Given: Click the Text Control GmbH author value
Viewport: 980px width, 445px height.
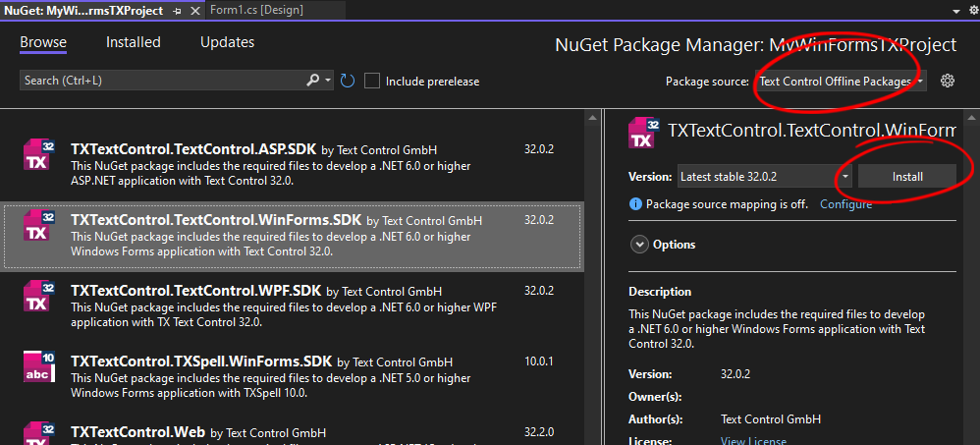Looking at the screenshot, I should click(x=771, y=419).
